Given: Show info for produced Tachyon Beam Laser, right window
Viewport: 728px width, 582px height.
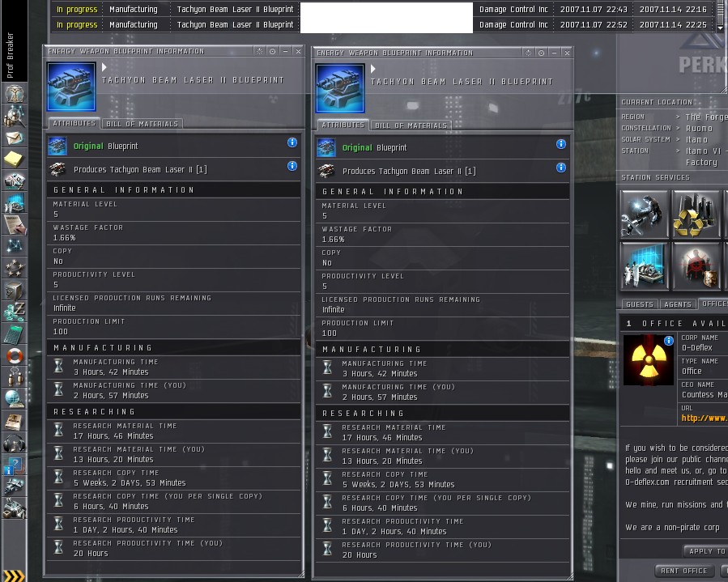Looking at the screenshot, I should [x=561, y=168].
